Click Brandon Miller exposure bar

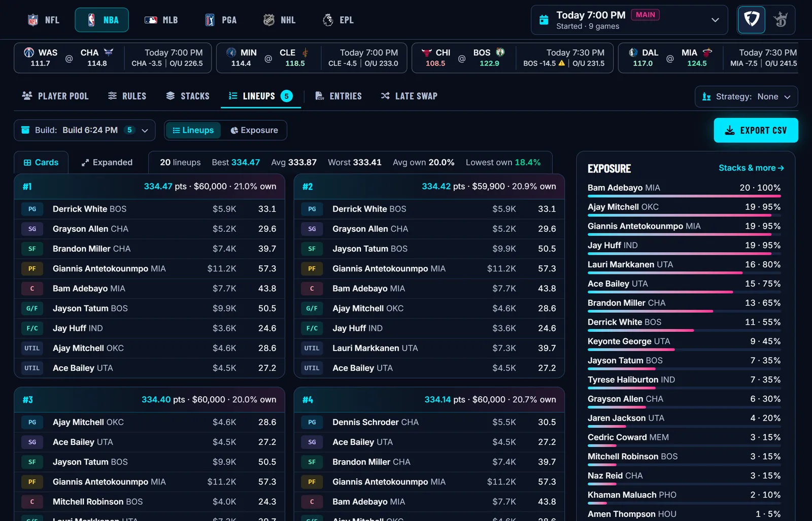(684, 311)
